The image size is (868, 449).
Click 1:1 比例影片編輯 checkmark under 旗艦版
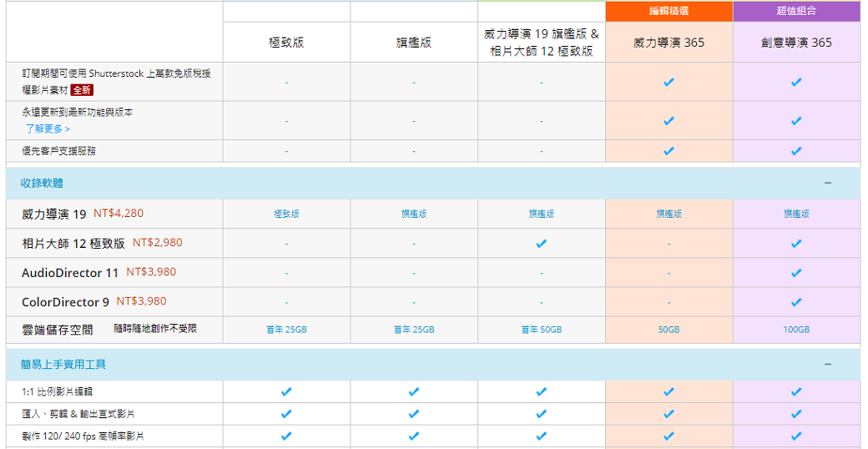coord(413,392)
